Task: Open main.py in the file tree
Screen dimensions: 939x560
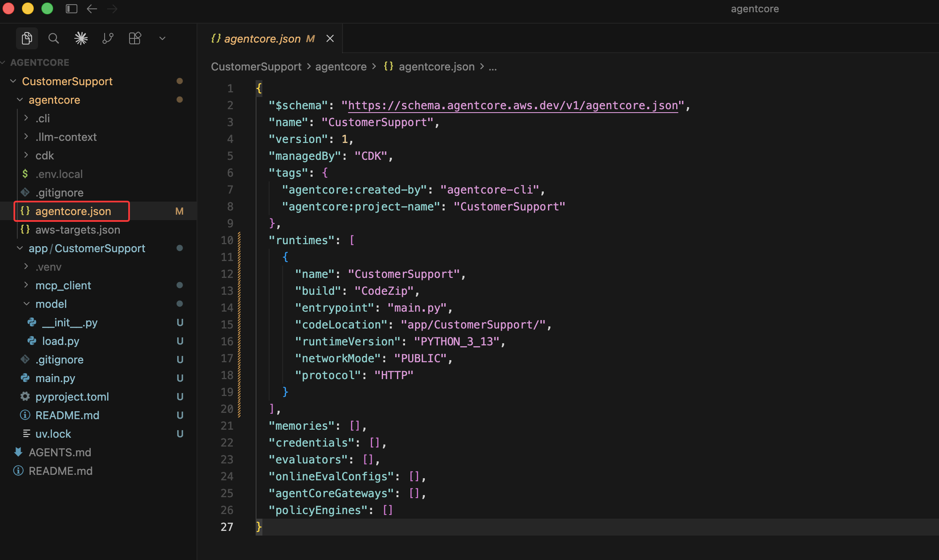Action: coord(55,378)
